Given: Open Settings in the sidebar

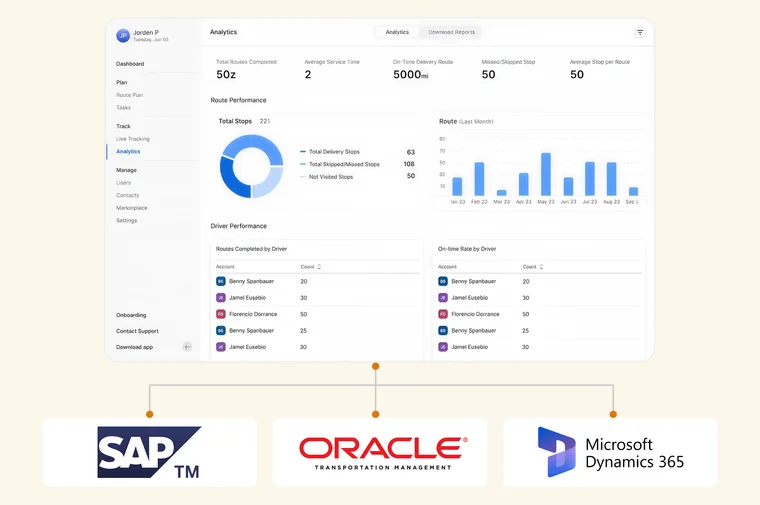Looking at the screenshot, I should point(127,221).
